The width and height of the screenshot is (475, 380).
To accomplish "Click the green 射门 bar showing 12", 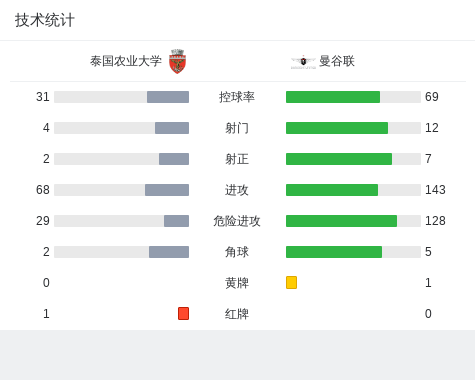I will (337, 128).
